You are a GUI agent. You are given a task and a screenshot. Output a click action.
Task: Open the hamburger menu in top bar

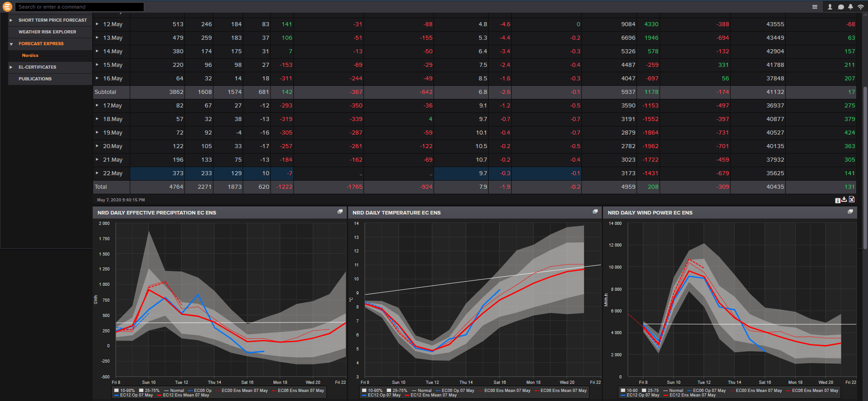[815, 7]
